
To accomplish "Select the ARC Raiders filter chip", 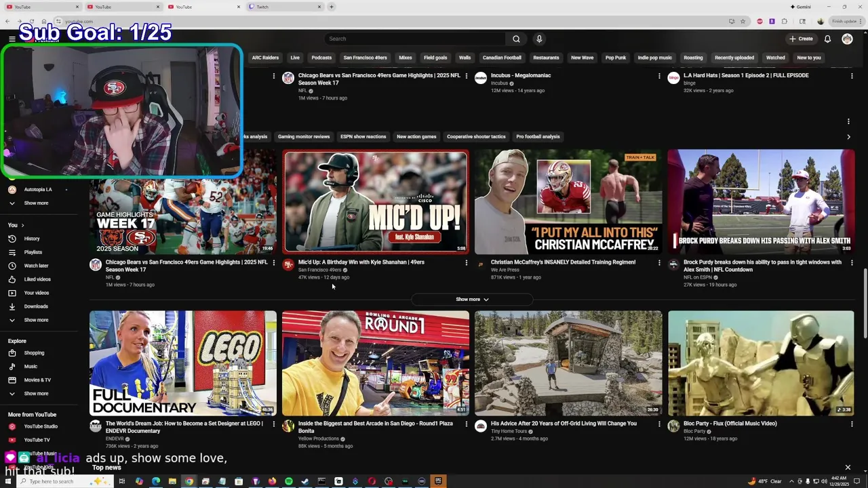I will [x=265, y=58].
